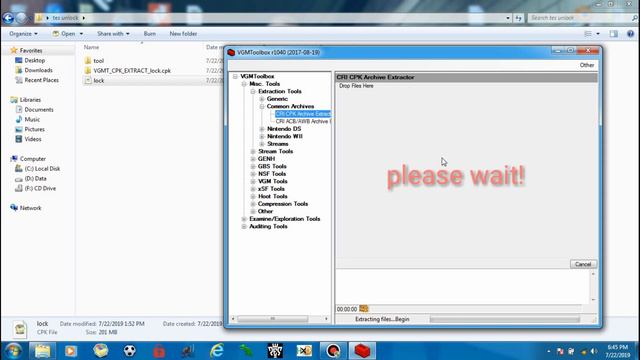
Task: Open the soccer ball taskbar app
Action: point(129,351)
